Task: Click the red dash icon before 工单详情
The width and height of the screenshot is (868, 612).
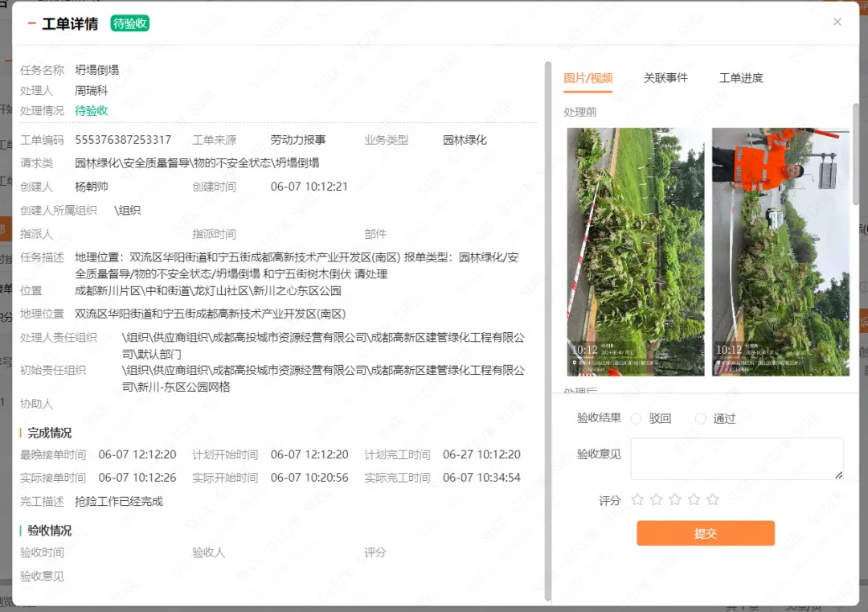Action: pos(31,23)
